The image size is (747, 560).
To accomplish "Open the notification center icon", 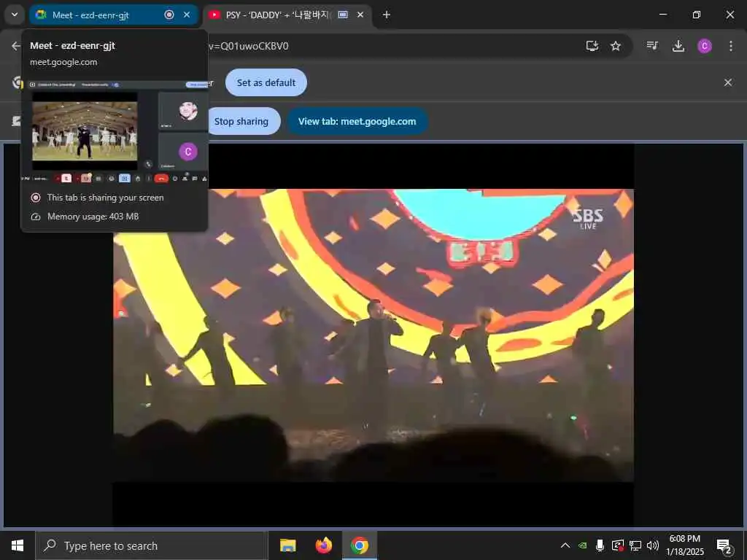I will coord(724,545).
